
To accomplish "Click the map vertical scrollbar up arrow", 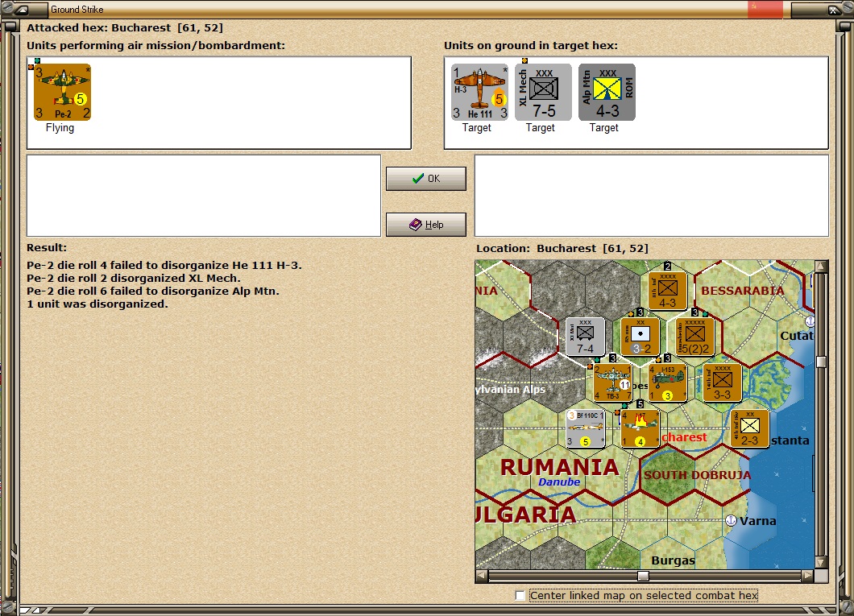I will coord(821,266).
